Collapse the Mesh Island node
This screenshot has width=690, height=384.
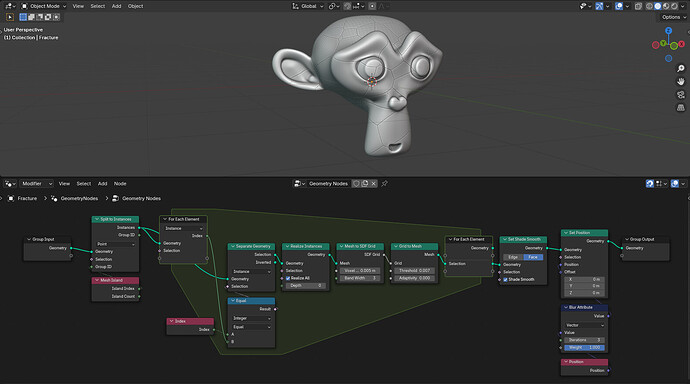click(x=97, y=280)
